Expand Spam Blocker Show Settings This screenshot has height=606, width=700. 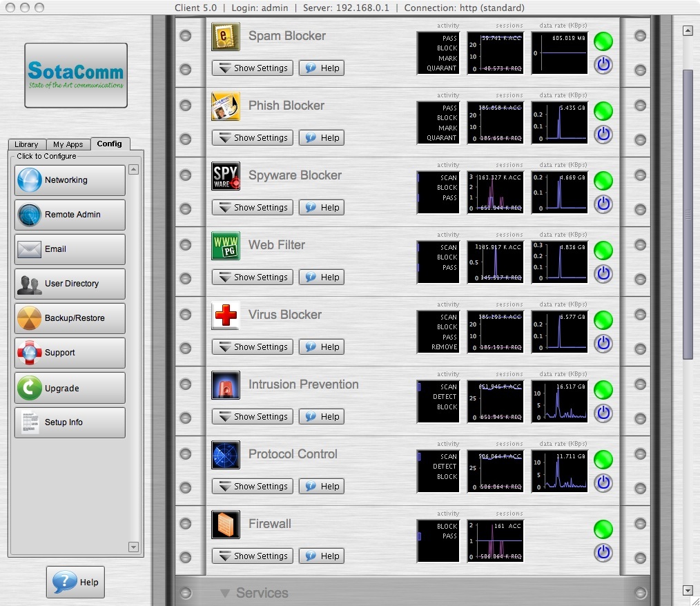(252, 68)
